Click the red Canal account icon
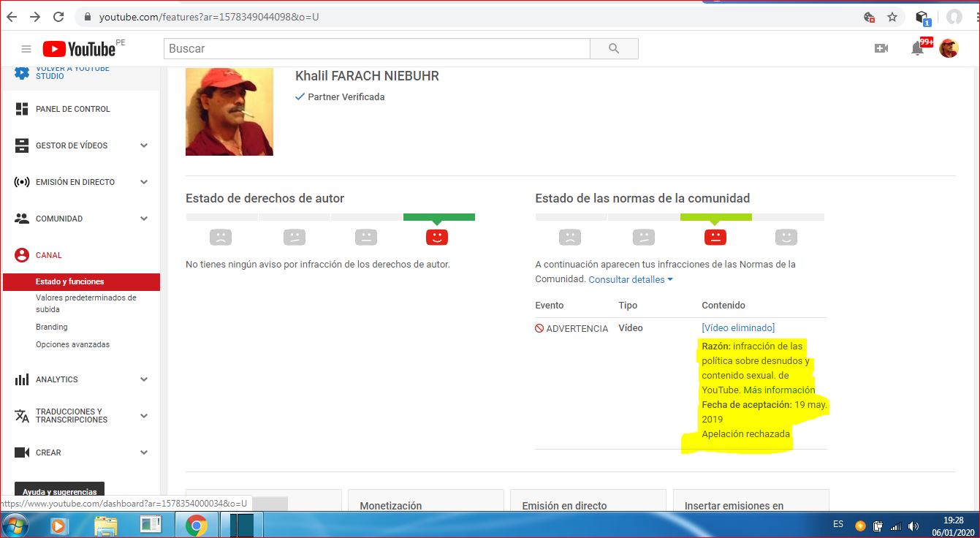980x538 pixels. 22,255
